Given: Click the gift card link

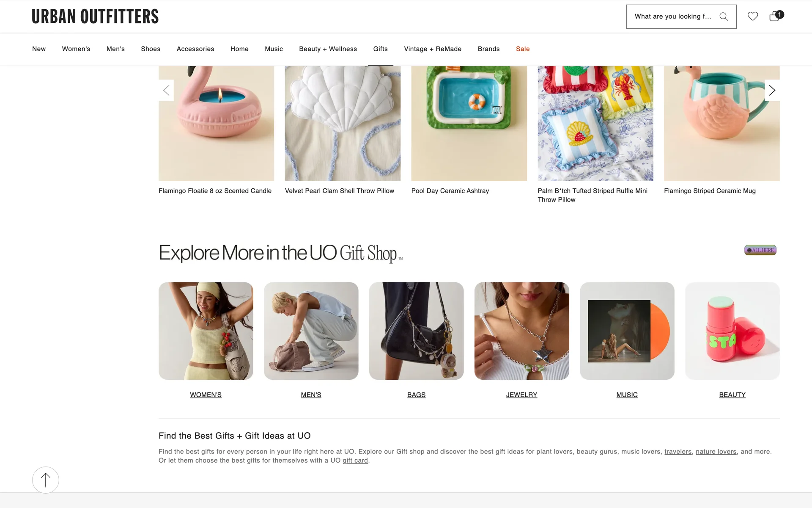Looking at the screenshot, I should point(355,461).
